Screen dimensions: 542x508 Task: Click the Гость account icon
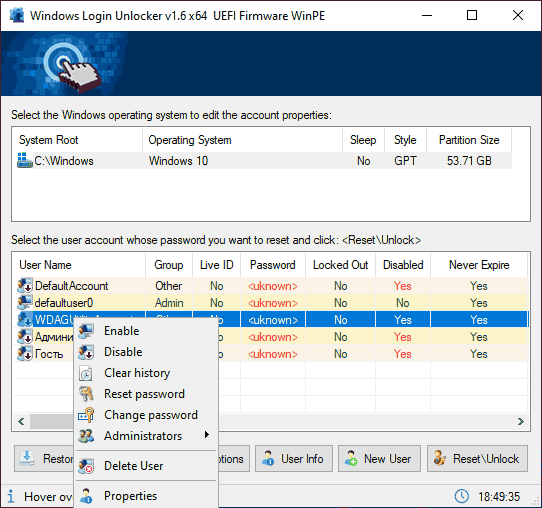click(25, 354)
